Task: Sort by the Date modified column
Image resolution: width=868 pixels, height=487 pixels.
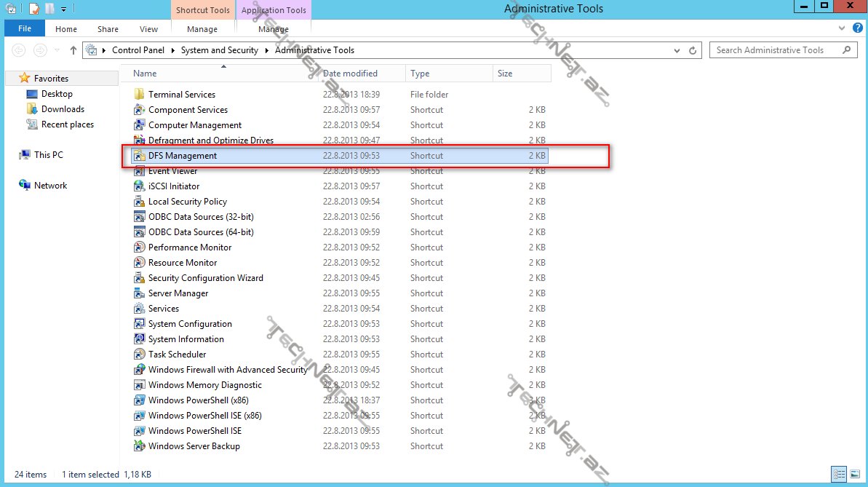Action: [x=351, y=74]
